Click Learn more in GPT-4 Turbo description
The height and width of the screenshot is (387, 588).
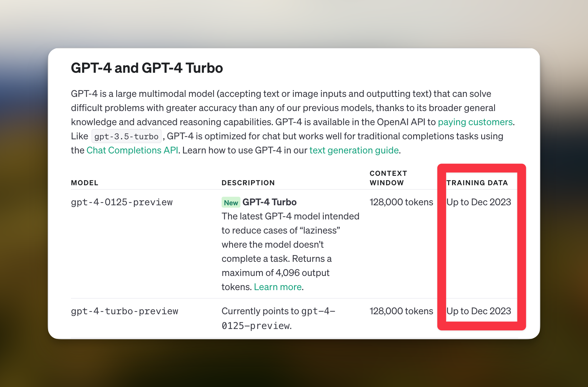(278, 287)
